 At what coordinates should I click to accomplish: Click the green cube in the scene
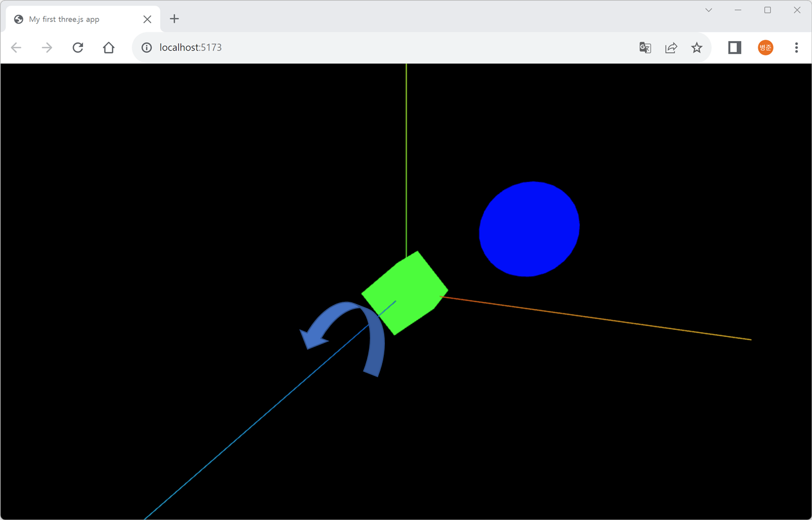pos(405,292)
